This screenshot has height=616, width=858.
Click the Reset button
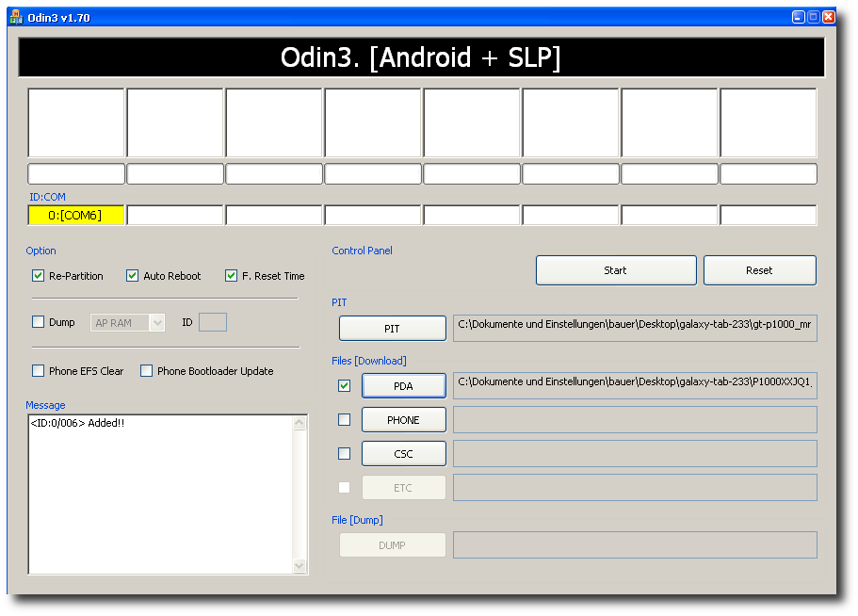(x=759, y=270)
